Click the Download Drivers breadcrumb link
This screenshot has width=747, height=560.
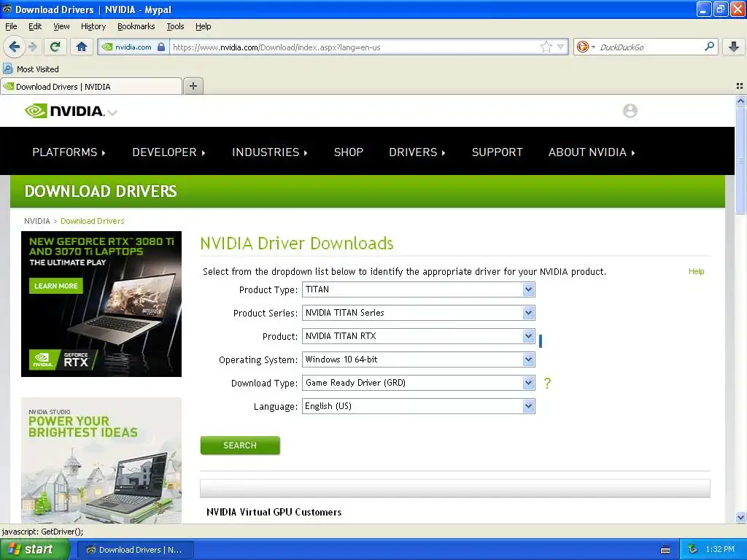pos(93,221)
